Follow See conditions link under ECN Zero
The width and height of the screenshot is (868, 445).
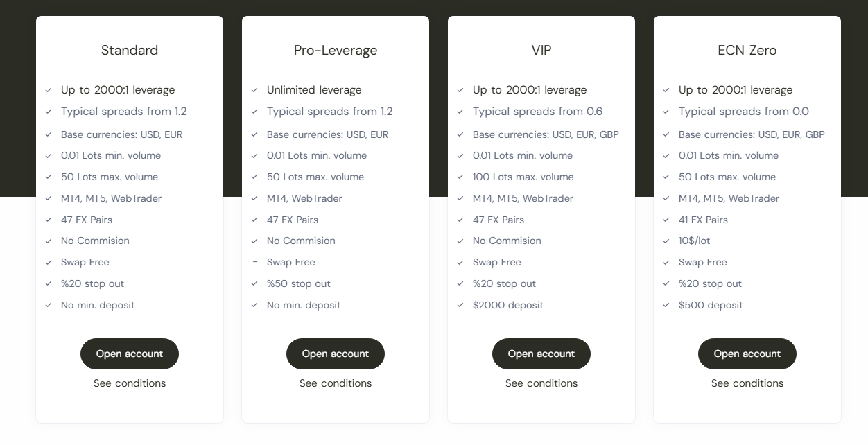747,383
